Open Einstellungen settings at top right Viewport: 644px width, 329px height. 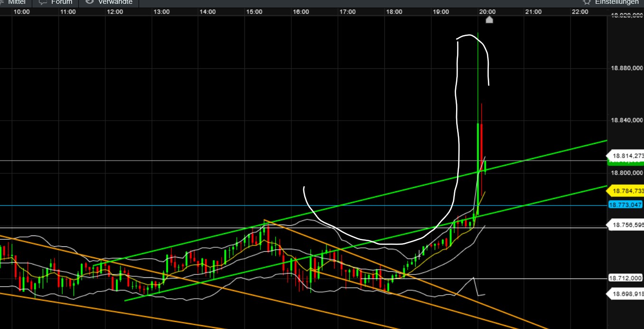[611, 2]
